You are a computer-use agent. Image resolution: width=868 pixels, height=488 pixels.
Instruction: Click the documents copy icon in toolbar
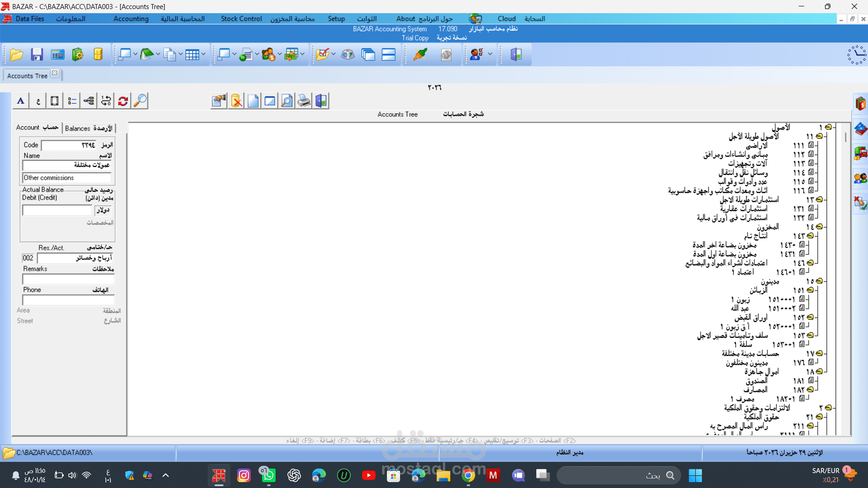click(170, 55)
